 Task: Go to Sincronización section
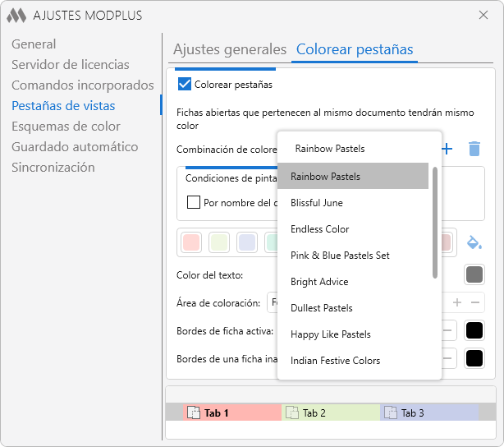click(53, 168)
